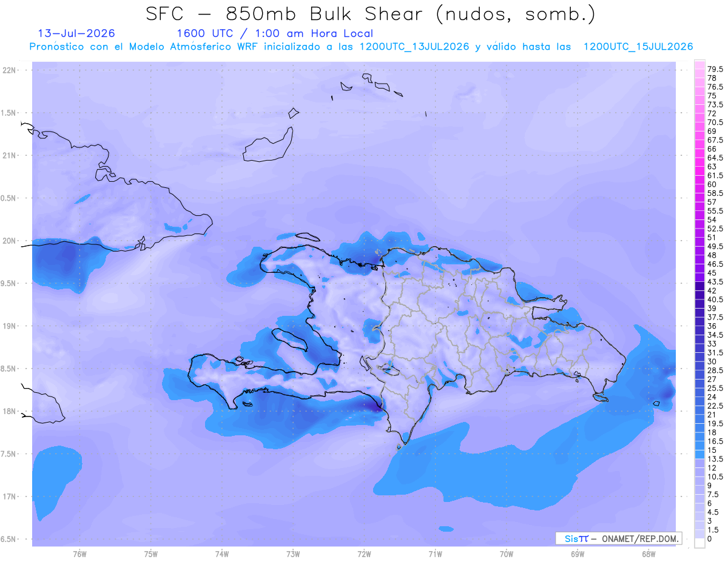
Task: Click the '30' value on the color scale
Action: 712,361
